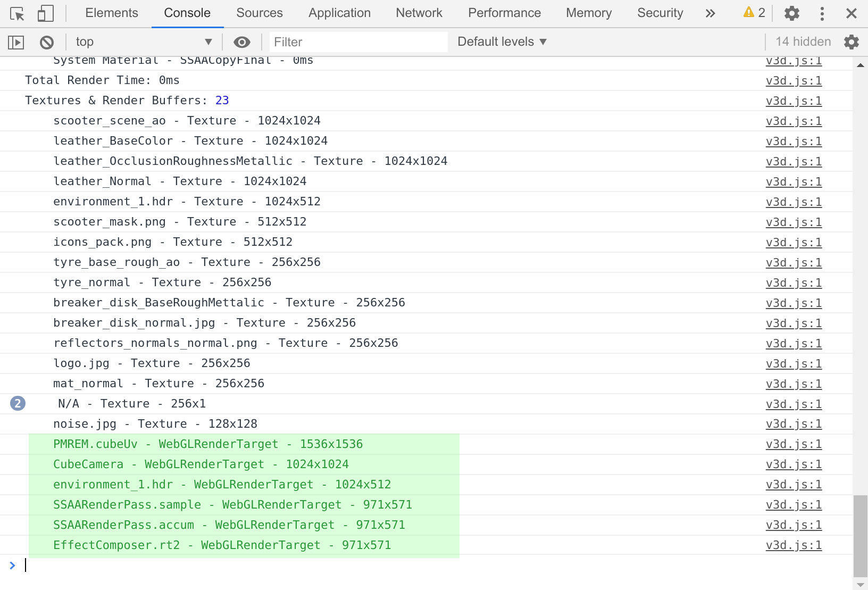Image resolution: width=868 pixels, height=590 pixels.
Task: Select tyre_base_rough_ao texture line
Action: click(x=187, y=262)
